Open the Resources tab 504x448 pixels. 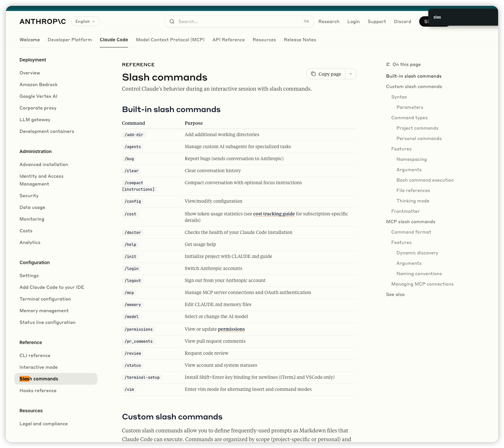click(264, 40)
